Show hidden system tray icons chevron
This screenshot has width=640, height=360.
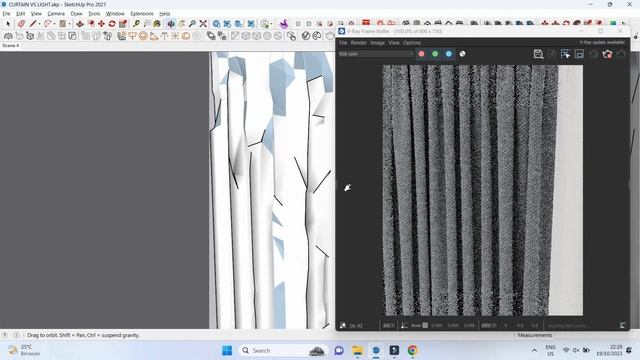pyautogui.click(x=534, y=350)
